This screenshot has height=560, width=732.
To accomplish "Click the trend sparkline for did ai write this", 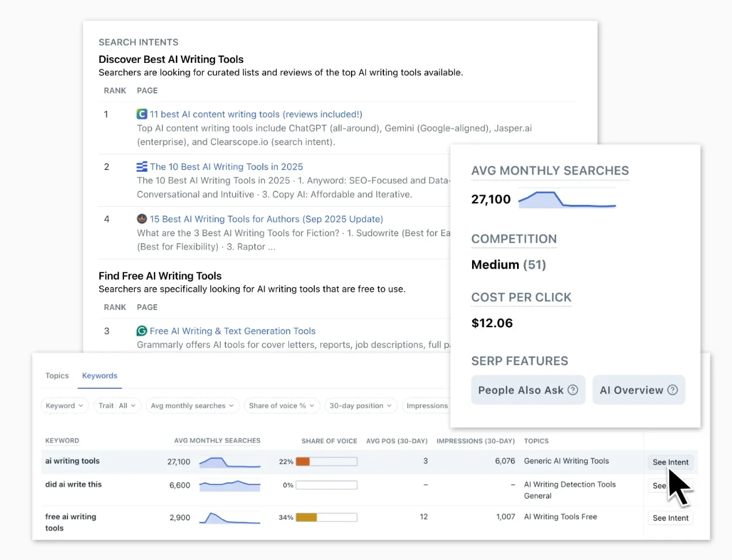I will pos(229,486).
